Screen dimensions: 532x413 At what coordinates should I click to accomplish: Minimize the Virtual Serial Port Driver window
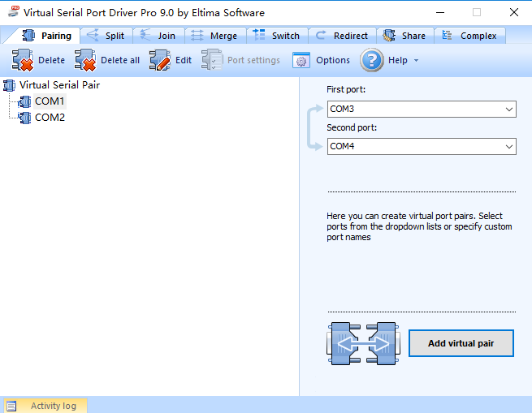click(440, 12)
